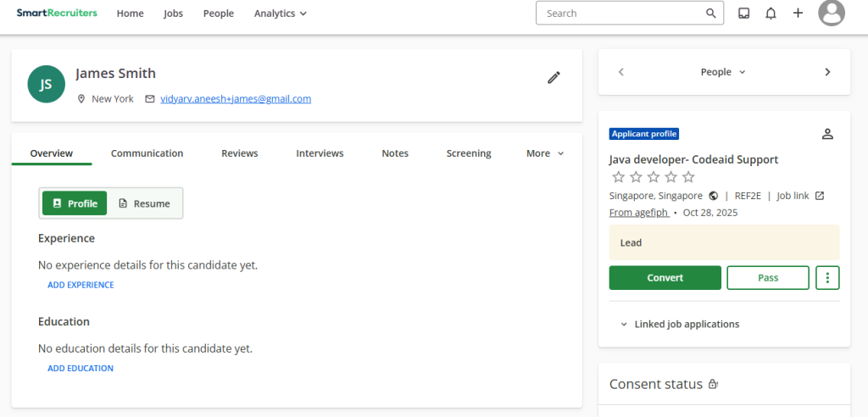Image resolution: width=868 pixels, height=417 pixels.
Task: Open the notifications bell
Action: (771, 14)
